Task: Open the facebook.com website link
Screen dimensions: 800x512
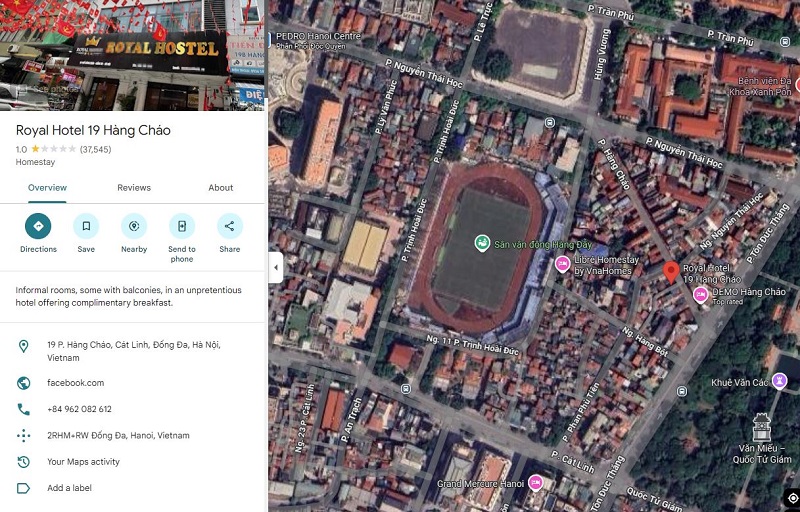Action: [x=76, y=383]
